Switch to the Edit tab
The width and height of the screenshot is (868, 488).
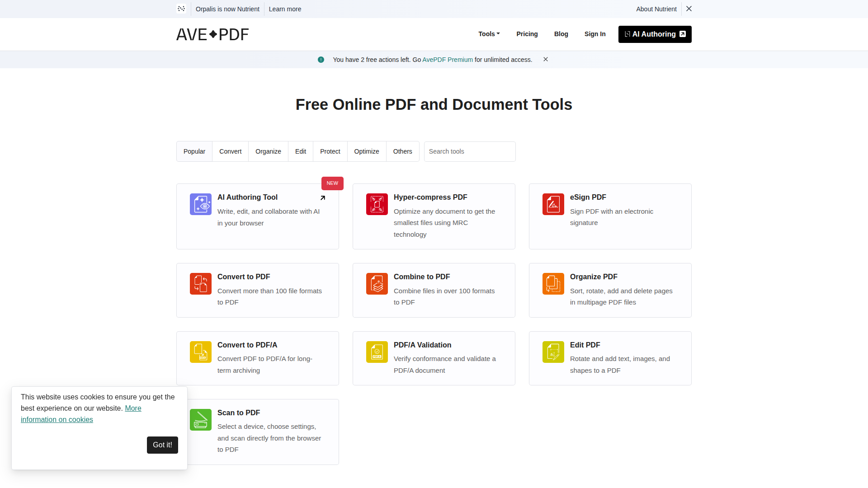coord(301,151)
